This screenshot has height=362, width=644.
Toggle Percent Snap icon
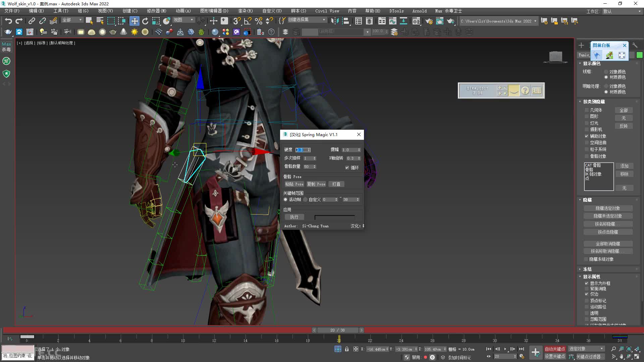click(259, 21)
